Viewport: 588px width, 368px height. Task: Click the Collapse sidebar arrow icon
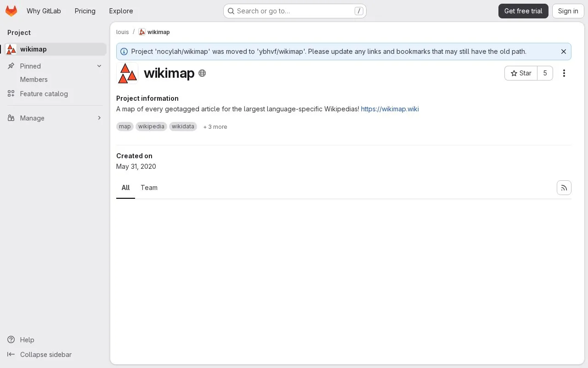pyautogui.click(x=11, y=355)
